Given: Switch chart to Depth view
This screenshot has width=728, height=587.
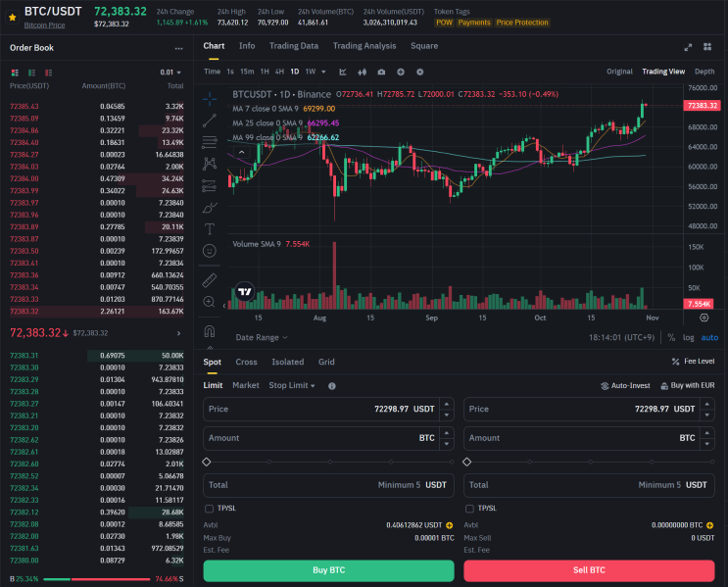Looking at the screenshot, I should pos(704,72).
